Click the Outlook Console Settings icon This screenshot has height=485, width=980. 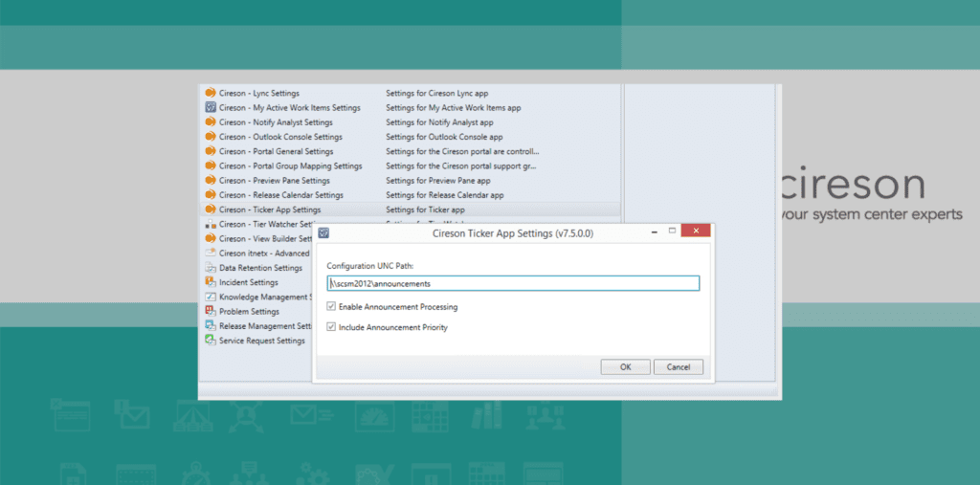210,136
